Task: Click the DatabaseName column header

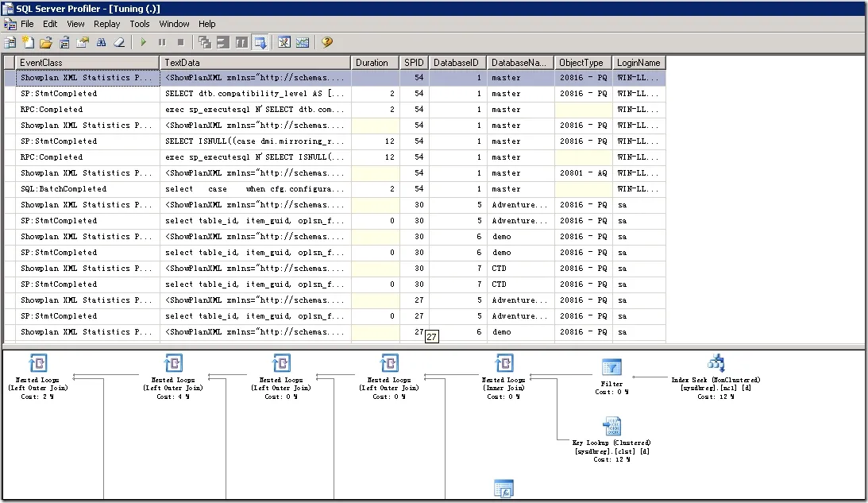Action: coord(520,63)
